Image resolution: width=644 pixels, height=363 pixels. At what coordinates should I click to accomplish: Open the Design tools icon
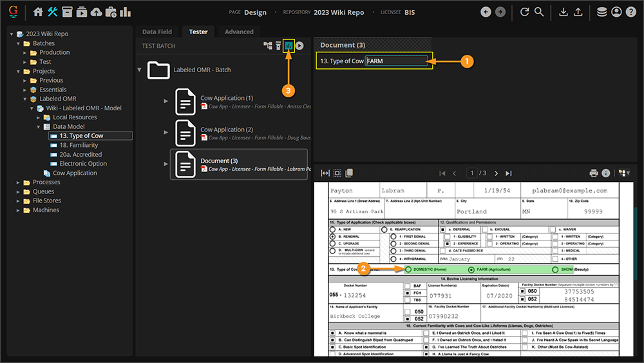[x=53, y=12]
